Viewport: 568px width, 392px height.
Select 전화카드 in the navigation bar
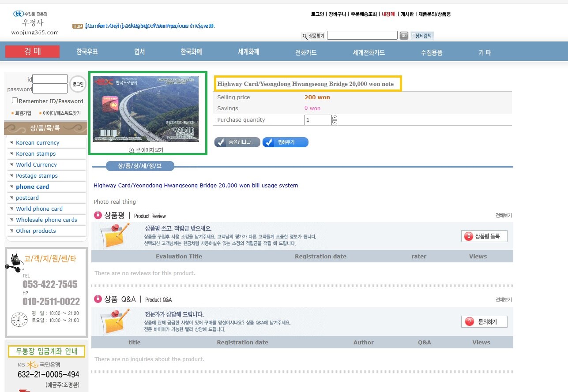[306, 52]
